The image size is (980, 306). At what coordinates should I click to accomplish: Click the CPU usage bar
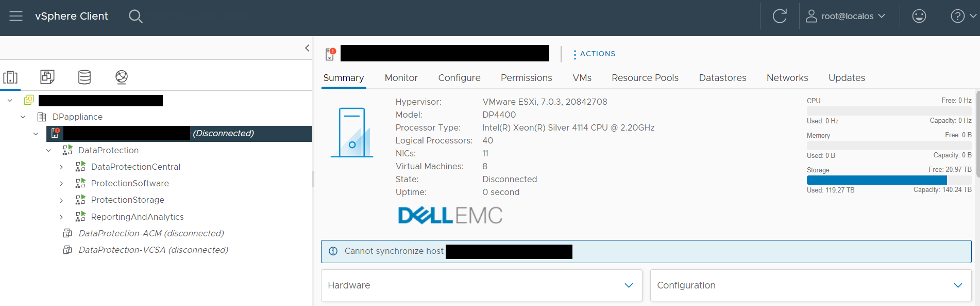[x=889, y=111]
